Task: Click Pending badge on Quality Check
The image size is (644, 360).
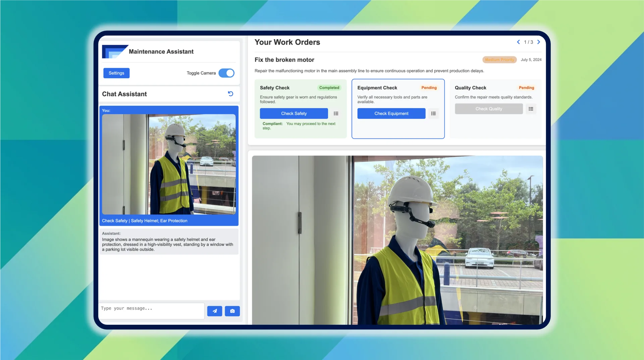Action: click(x=526, y=88)
